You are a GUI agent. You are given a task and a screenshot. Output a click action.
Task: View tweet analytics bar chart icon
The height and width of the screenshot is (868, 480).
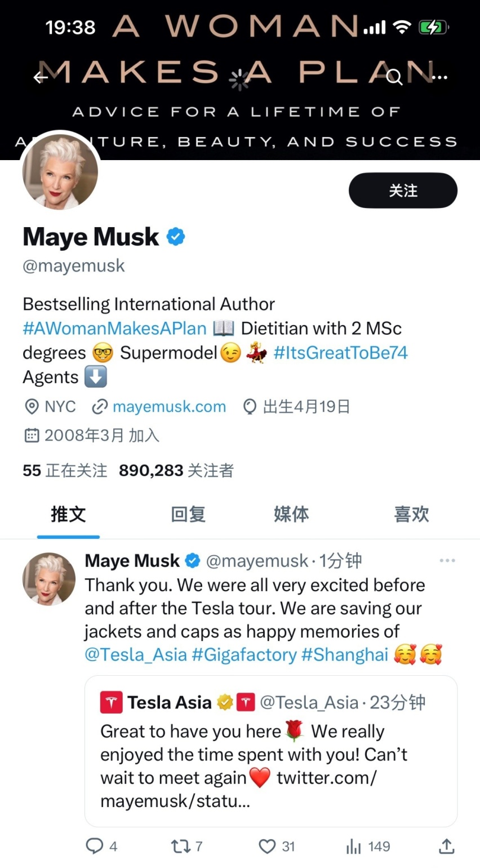(x=353, y=846)
